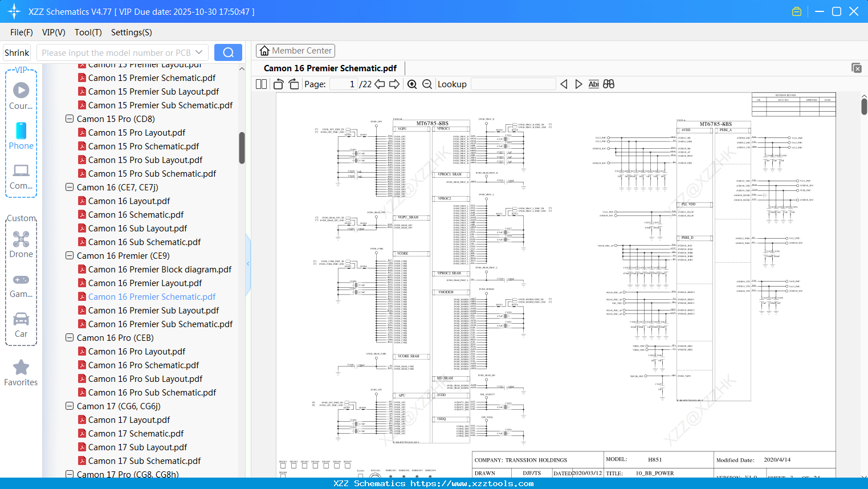Toggle the two-page view icon
Image resolution: width=868 pixels, height=489 pixels.
261,84
